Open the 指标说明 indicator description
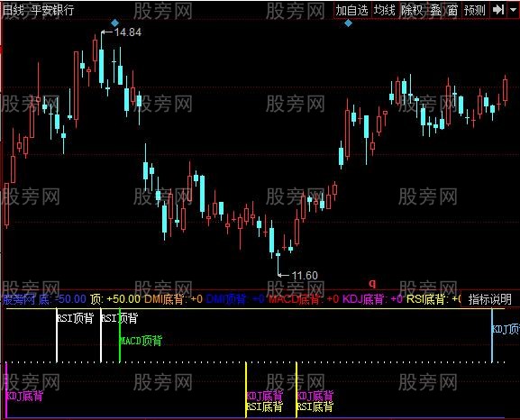 click(x=490, y=299)
